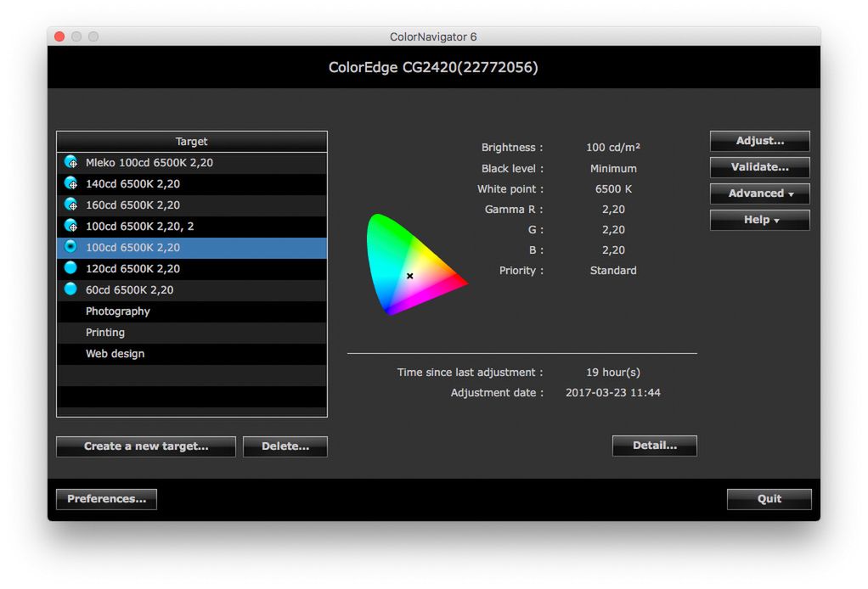Click the 6500 K white point value
The height and width of the screenshot is (589, 868).
point(613,189)
